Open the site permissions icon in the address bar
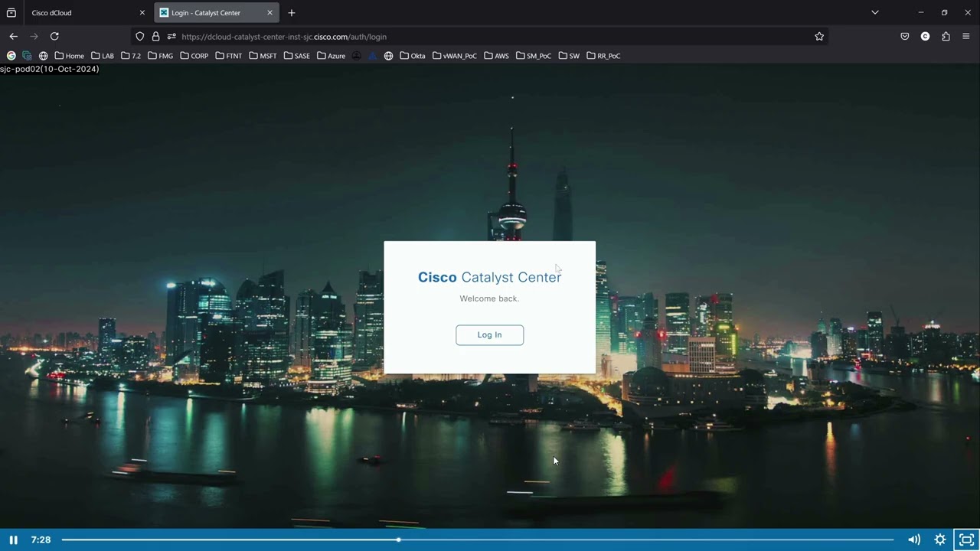 pyautogui.click(x=171, y=36)
